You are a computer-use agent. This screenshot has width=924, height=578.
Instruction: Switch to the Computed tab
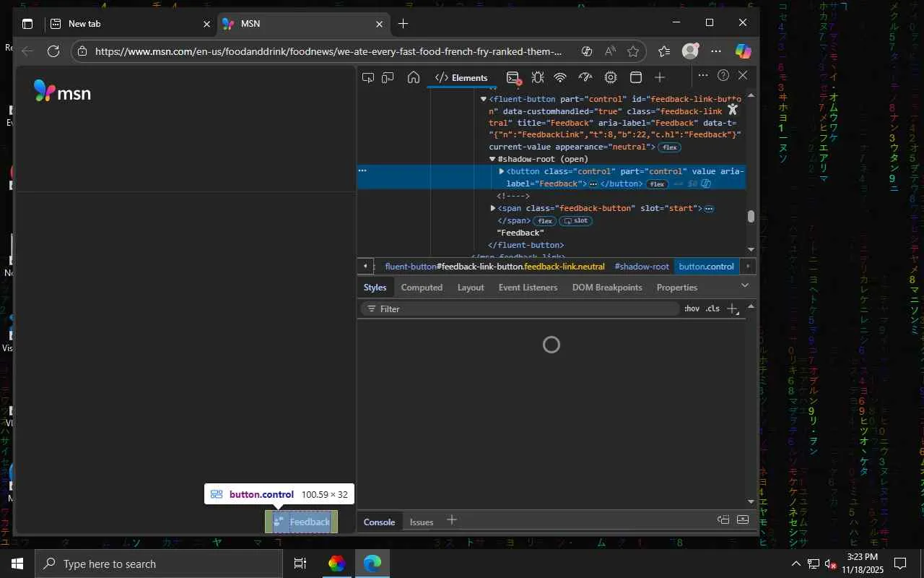pyautogui.click(x=422, y=288)
